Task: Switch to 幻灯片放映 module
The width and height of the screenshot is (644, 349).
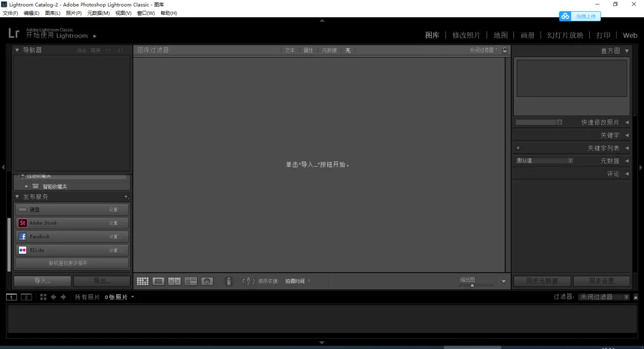Action: (565, 35)
